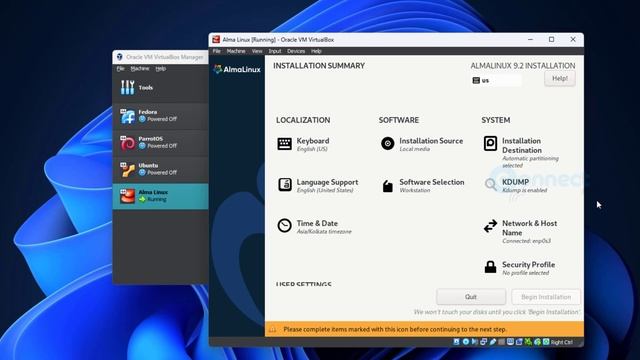Click the Begin Installation button
The height and width of the screenshot is (360, 640).
pyautogui.click(x=546, y=297)
